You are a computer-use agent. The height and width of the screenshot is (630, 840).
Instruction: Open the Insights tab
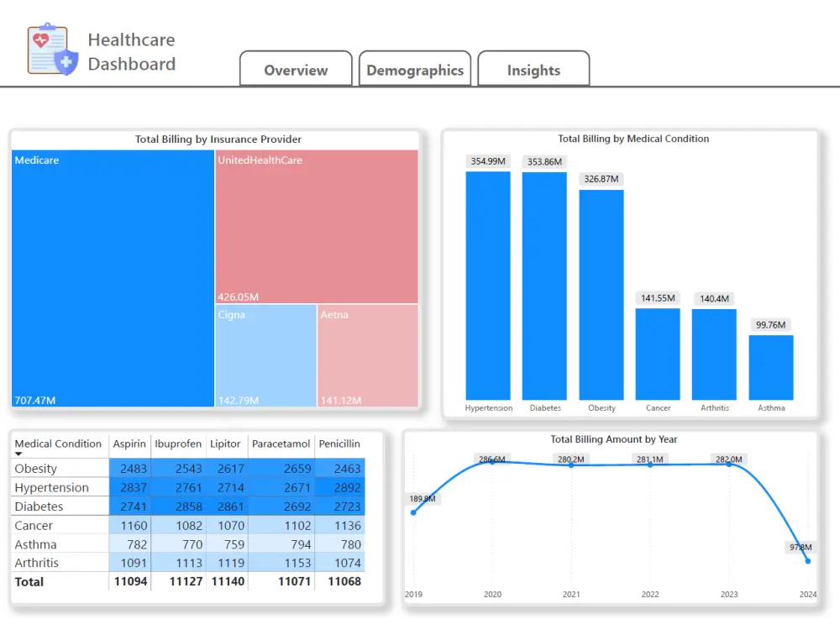[x=533, y=70]
